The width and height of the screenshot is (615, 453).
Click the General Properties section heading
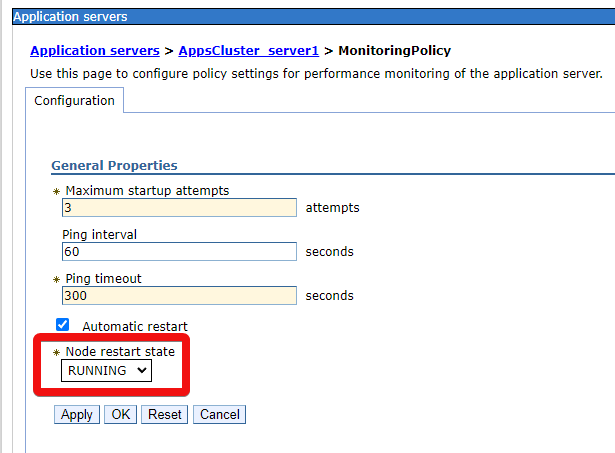point(114,165)
